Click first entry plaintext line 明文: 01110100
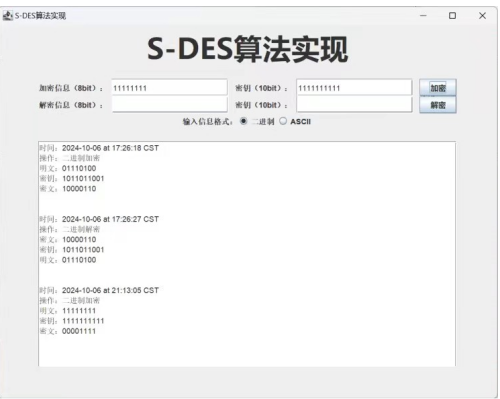This screenshot has width=500, height=399. tap(68, 168)
